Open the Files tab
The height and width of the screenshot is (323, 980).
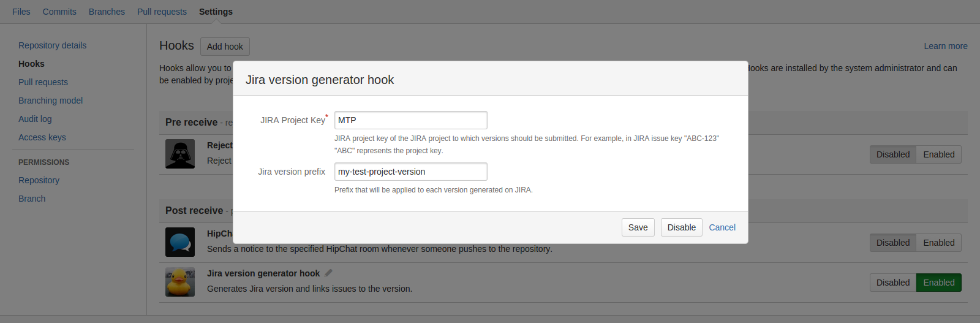click(21, 12)
